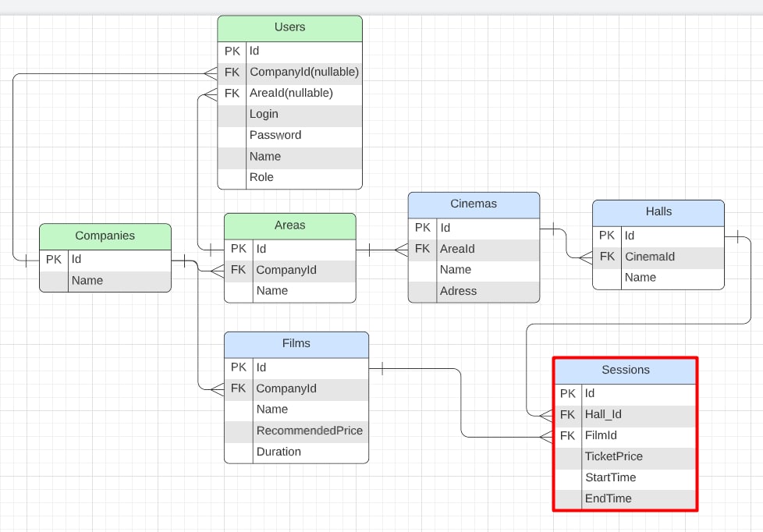Click the Hall_Id foreign key in Sessions
Viewport: 763px width, 532px height.
click(603, 414)
